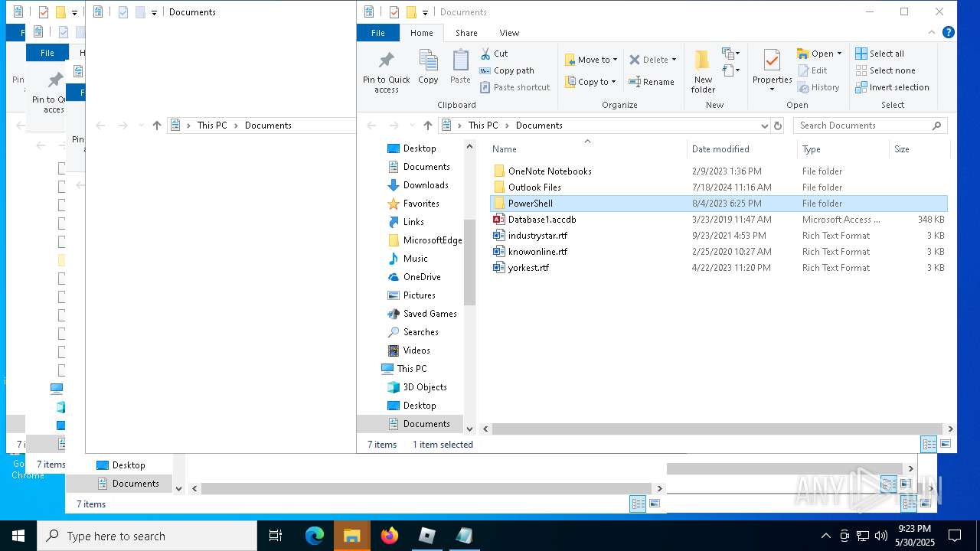Viewport: 980px width, 551px height.
Task: Click History in the Open group
Action: [818, 87]
